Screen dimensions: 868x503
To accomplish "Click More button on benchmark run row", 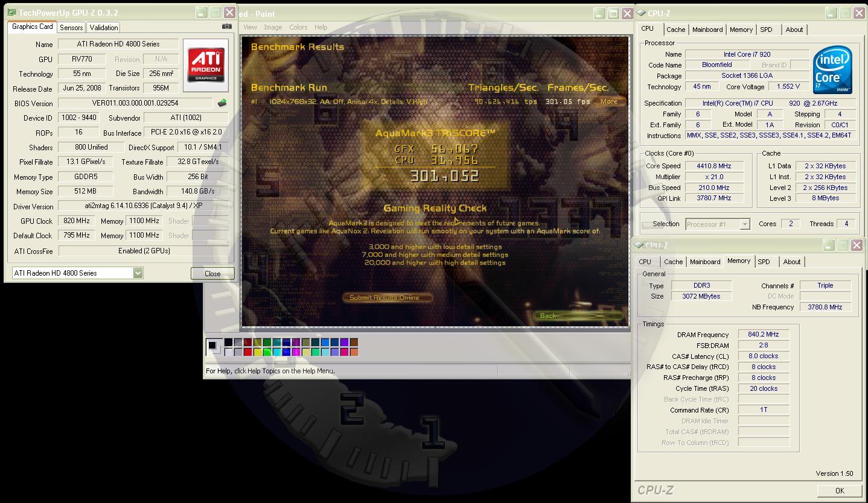I will (608, 101).
